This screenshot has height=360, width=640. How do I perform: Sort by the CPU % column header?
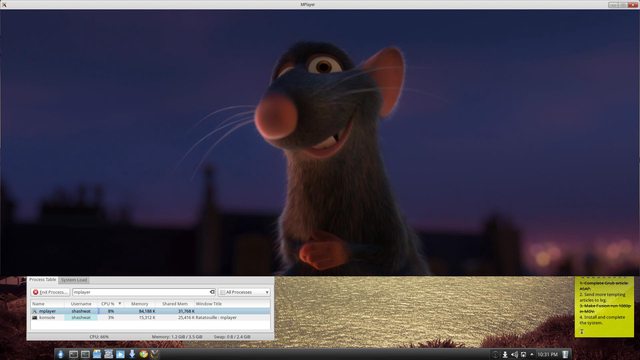pyautogui.click(x=111, y=304)
